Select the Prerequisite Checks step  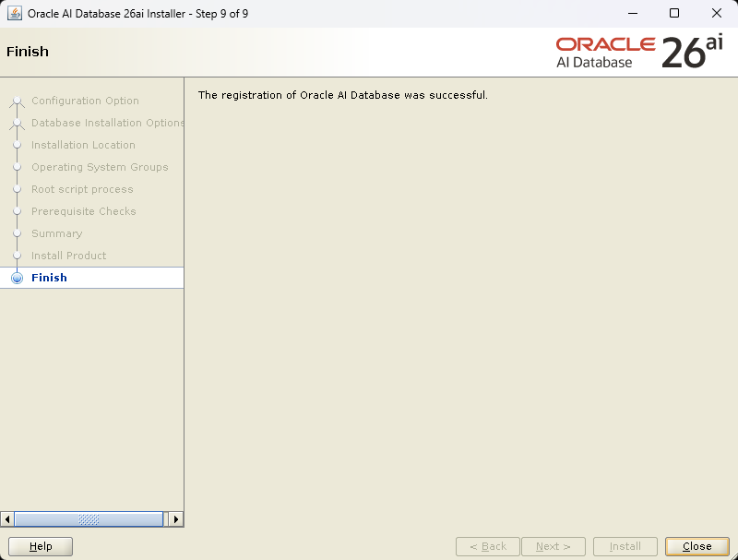[84, 211]
